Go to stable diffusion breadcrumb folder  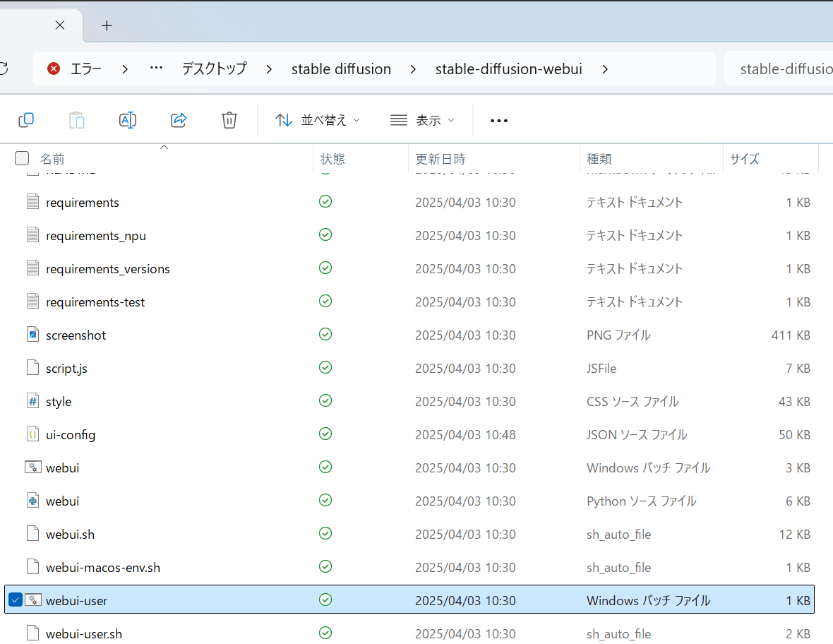coord(341,69)
